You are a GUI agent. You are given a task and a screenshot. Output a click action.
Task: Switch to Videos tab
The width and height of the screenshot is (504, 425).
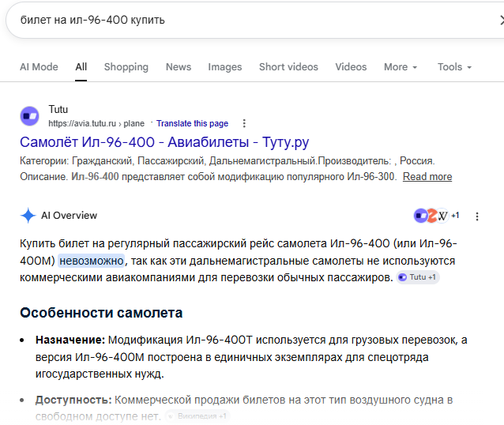[351, 67]
